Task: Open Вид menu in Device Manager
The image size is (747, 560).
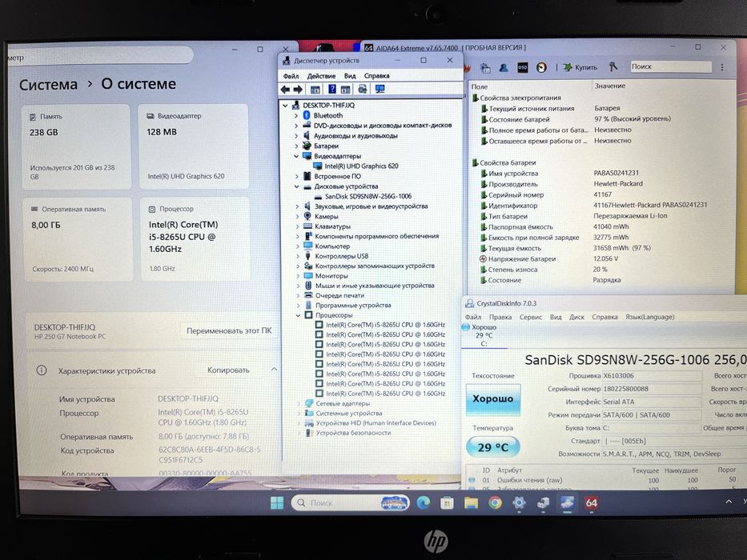Action: point(350,76)
